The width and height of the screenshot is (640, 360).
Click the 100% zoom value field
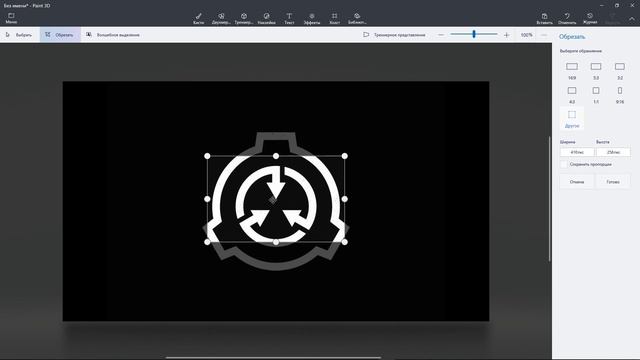pos(527,35)
